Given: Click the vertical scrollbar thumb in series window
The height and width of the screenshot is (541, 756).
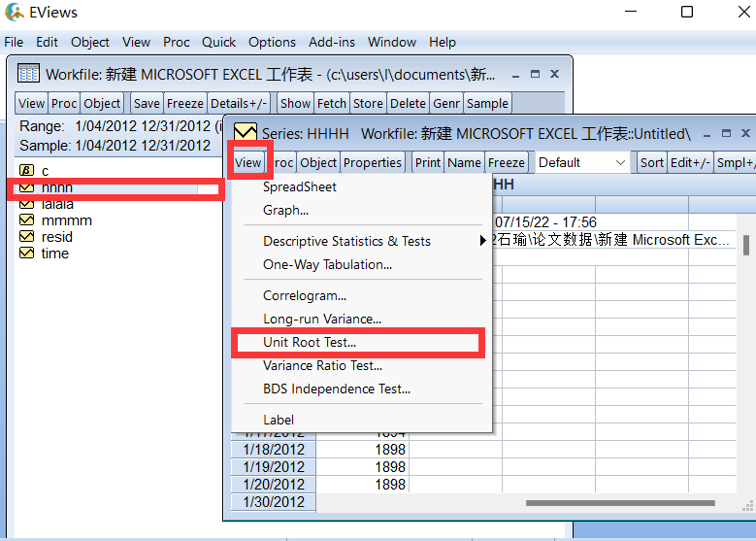Looking at the screenshot, I should [746, 245].
